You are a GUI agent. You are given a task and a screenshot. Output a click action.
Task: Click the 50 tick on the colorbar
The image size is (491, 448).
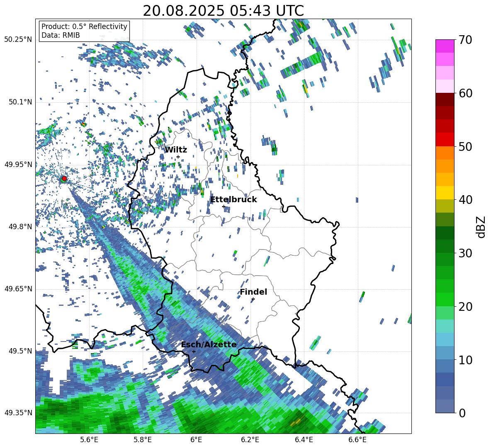[x=465, y=146]
